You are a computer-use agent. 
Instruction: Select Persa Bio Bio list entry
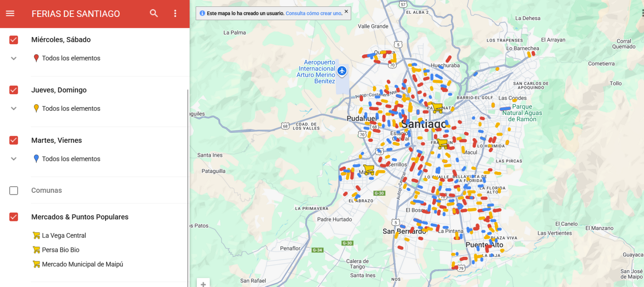click(x=60, y=250)
